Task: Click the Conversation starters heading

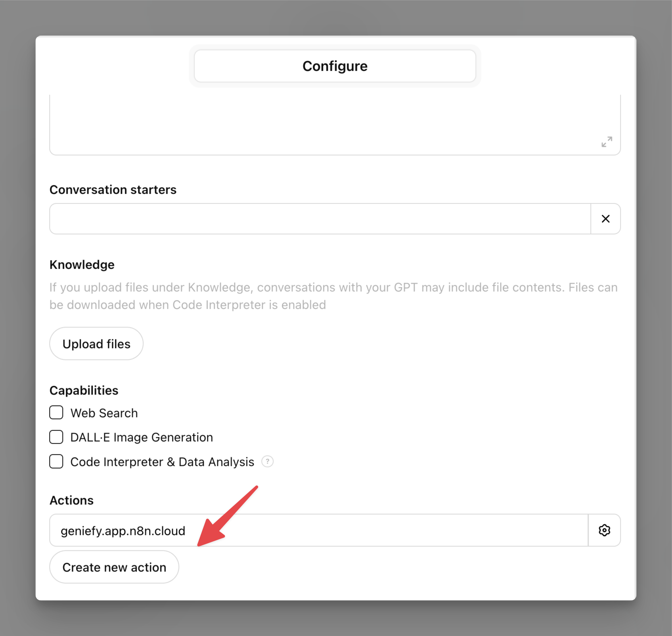Action: coord(113,190)
